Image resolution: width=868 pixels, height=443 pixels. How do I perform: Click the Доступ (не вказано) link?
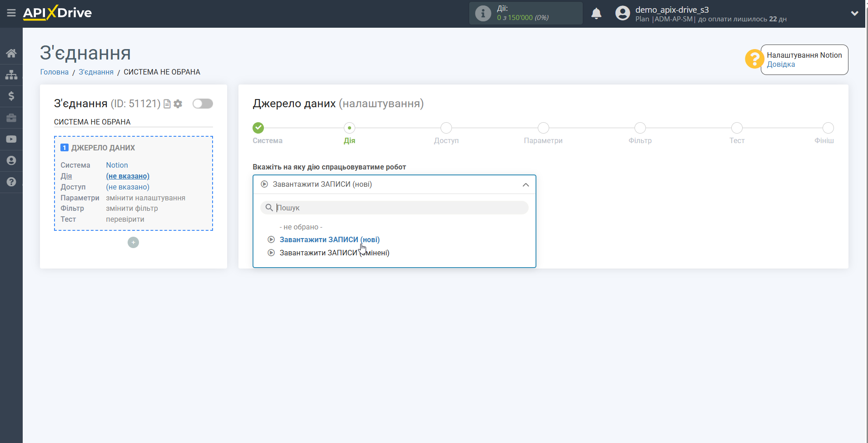pyautogui.click(x=128, y=187)
